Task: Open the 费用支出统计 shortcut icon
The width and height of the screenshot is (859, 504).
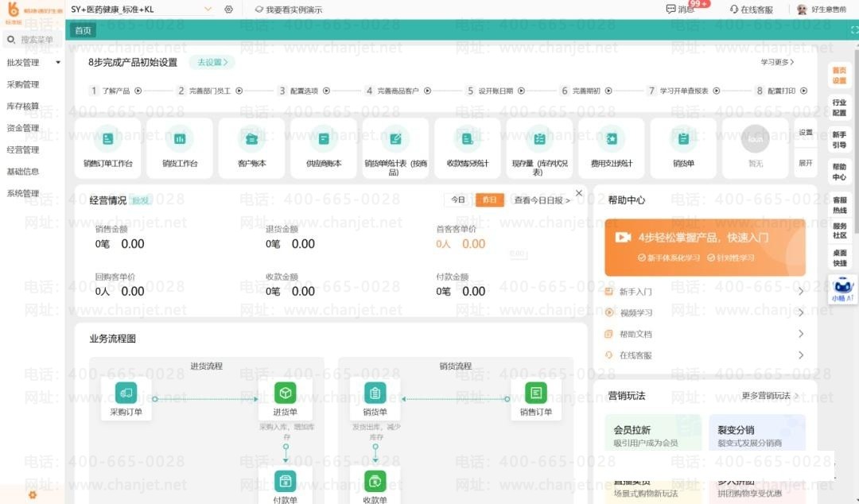Action: pyautogui.click(x=612, y=139)
